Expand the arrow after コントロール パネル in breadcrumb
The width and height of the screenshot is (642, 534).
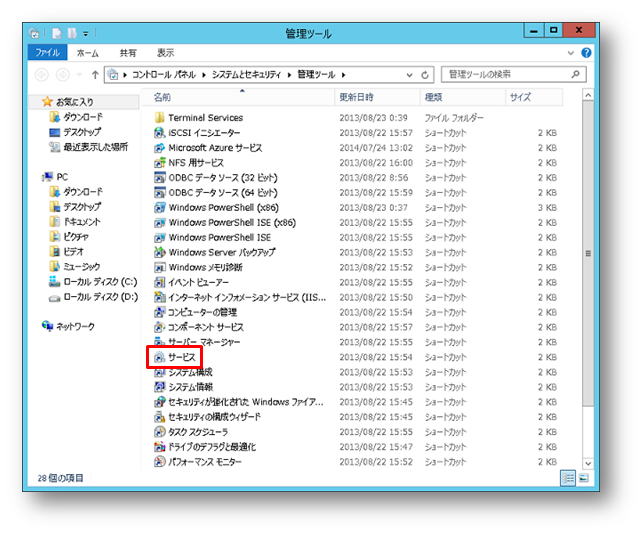pos(203,75)
